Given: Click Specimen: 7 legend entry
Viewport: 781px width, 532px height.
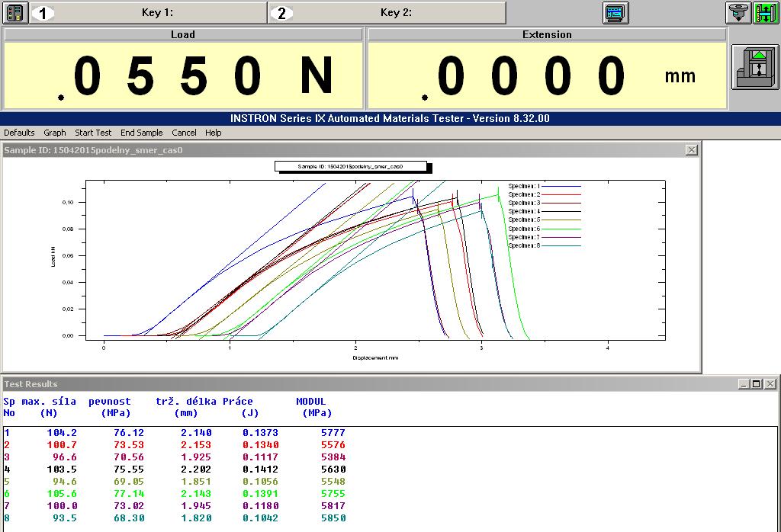Looking at the screenshot, I should click(x=544, y=237).
